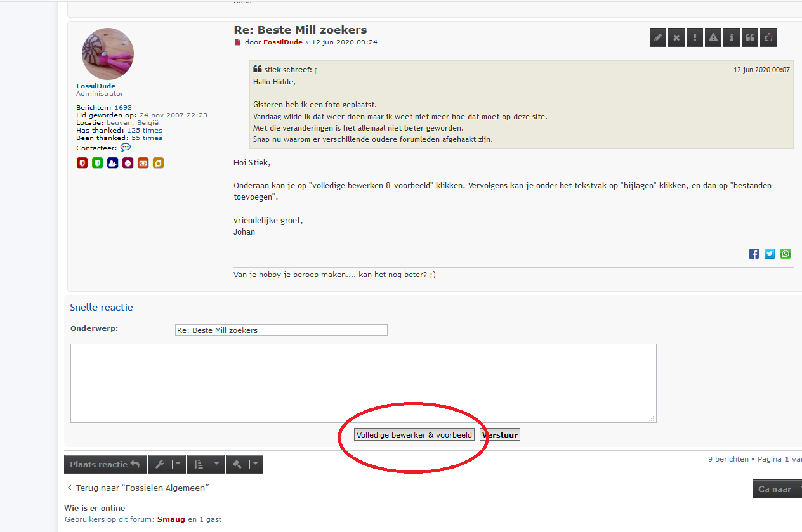Report post using the exclamation mark icon

pyautogui.click(x=695, y=38)
